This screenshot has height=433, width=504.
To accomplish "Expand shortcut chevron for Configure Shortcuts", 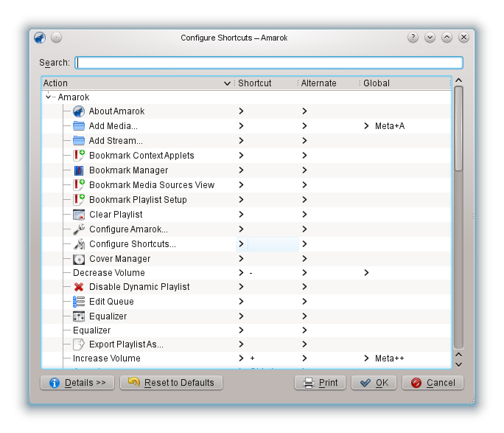I will [242, 244].
